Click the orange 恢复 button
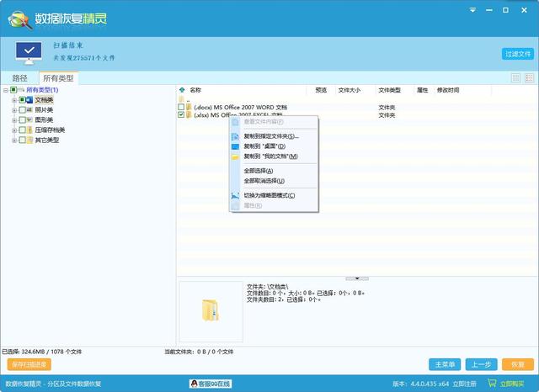Viewport: 539px width, 392px height. (x=518, y=364)
